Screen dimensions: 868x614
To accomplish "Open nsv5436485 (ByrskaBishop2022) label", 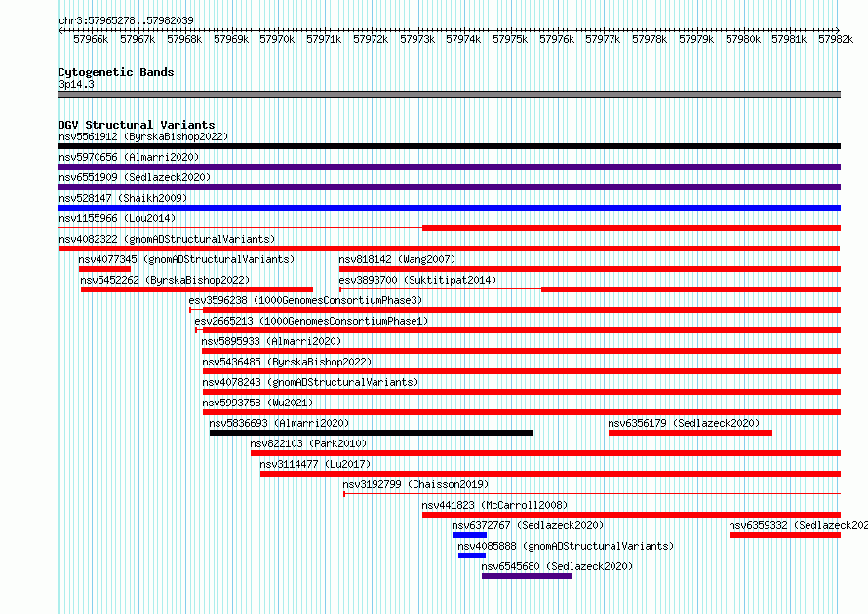I will pyautogui.click(x=287, y=362).
